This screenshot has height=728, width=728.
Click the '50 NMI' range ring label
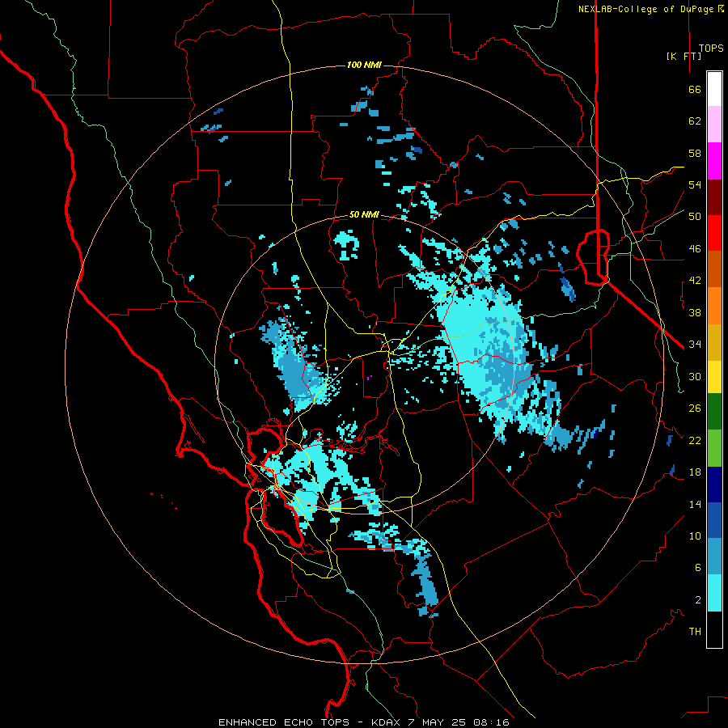tap(364, 214)
